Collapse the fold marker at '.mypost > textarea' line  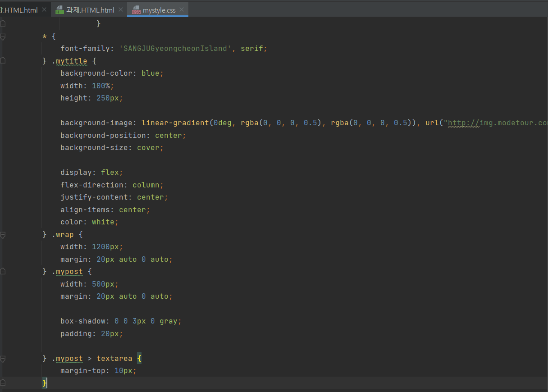coord(3,359)
